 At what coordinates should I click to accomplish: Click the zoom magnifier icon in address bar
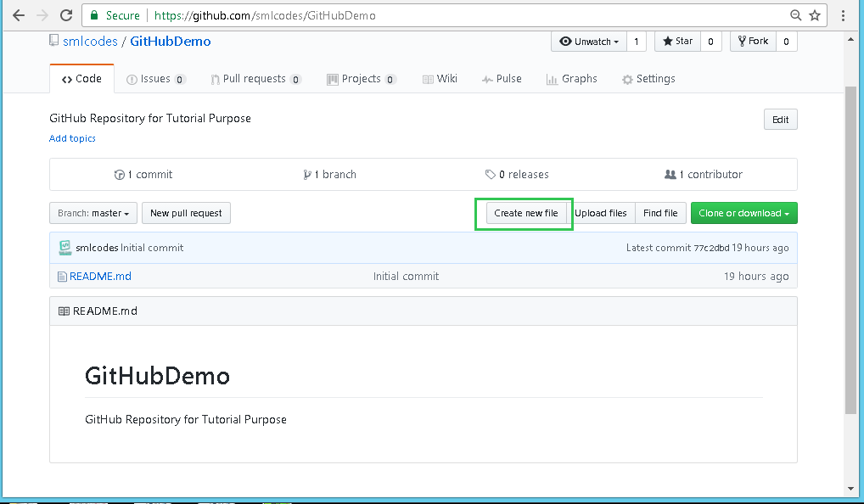795,15
